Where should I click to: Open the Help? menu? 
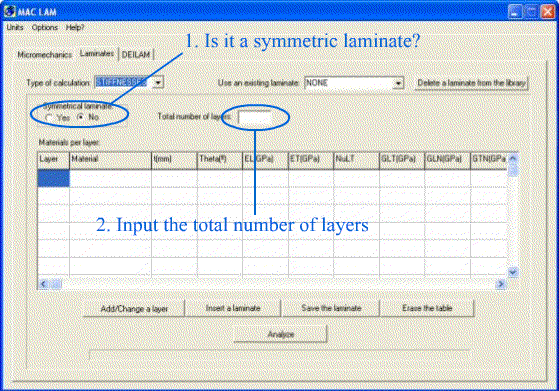coord(75,27)
